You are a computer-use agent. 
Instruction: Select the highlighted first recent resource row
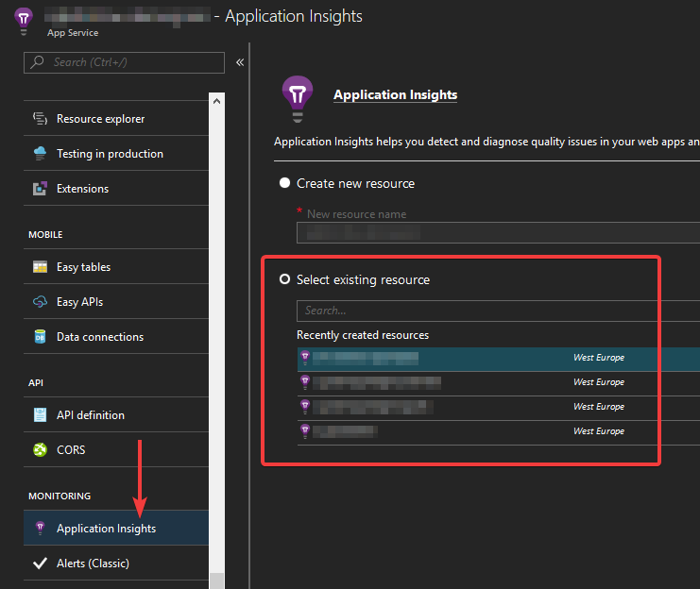tap(499, 360)
